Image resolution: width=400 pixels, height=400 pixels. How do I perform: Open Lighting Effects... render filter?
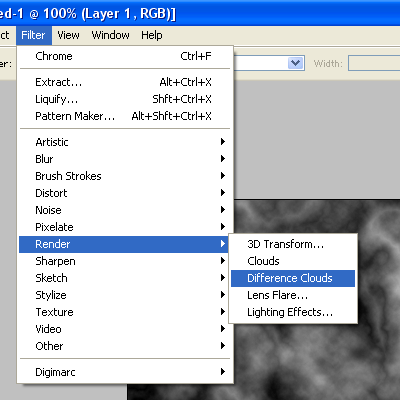coord(293,312)
